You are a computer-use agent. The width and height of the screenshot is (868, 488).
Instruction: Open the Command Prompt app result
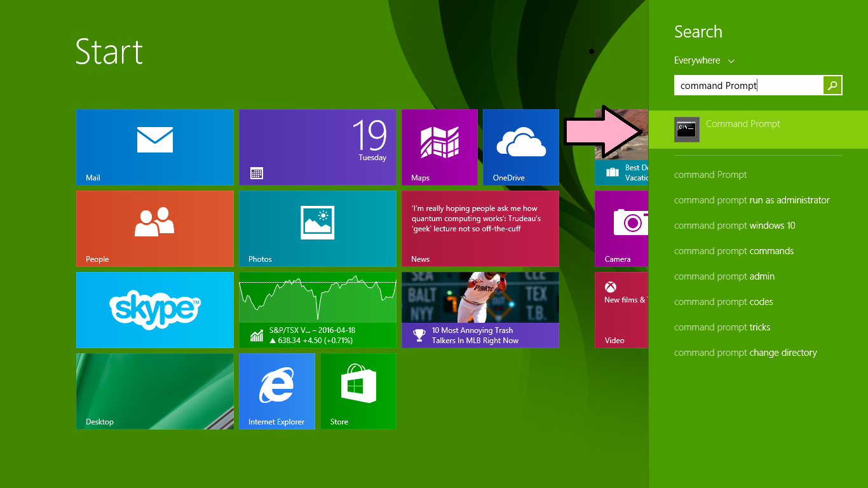[x=758, y=130]
